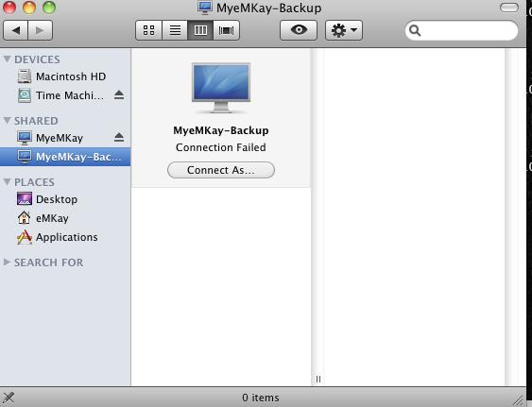
Task: Open the Action gear menu
Action: point(344,30)
